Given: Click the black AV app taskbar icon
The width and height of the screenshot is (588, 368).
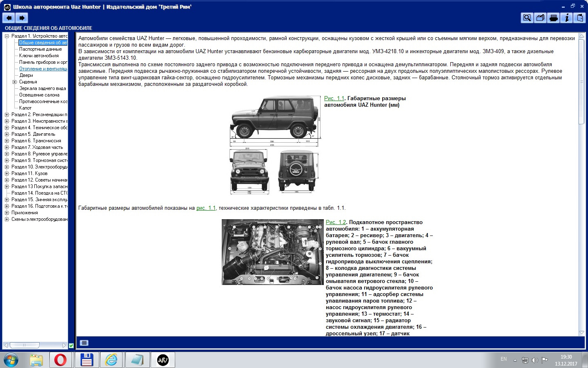Looking at the screenshot, I should click(x=163, y=360).
